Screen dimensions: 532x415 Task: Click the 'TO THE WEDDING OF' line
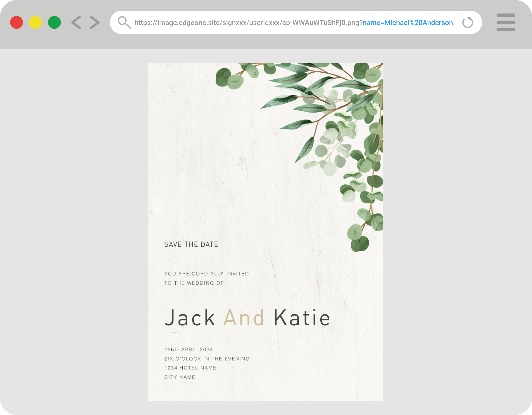[x=194, y=283]
